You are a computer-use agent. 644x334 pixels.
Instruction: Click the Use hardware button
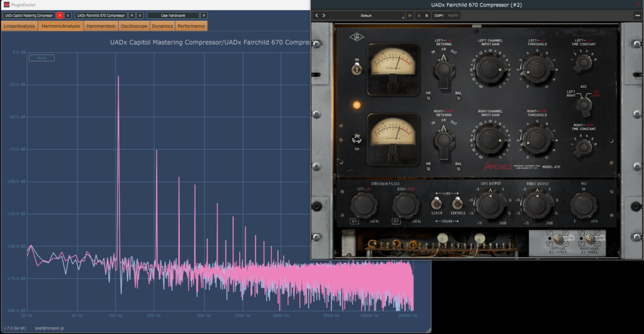pyautogui.click(x=173, y=15)
